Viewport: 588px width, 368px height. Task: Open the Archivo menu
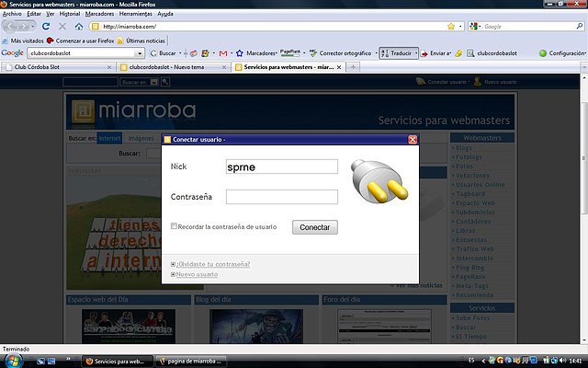click(12, 14)
